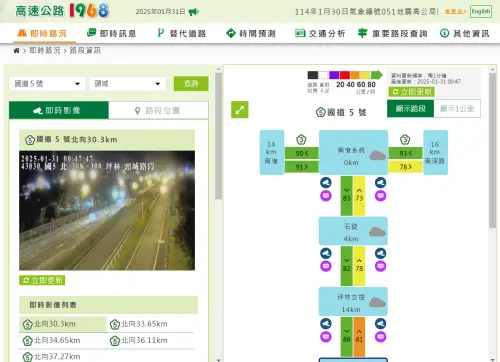500x362 pixels.
Task: Open left camera icon below 南港系統
Action: (326, 182)
